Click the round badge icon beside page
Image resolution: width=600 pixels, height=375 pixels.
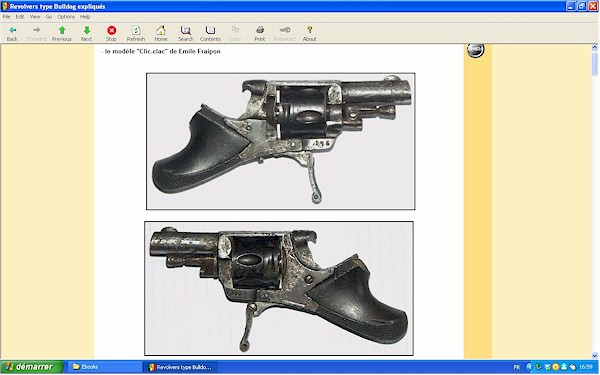[x=475, y=50]
